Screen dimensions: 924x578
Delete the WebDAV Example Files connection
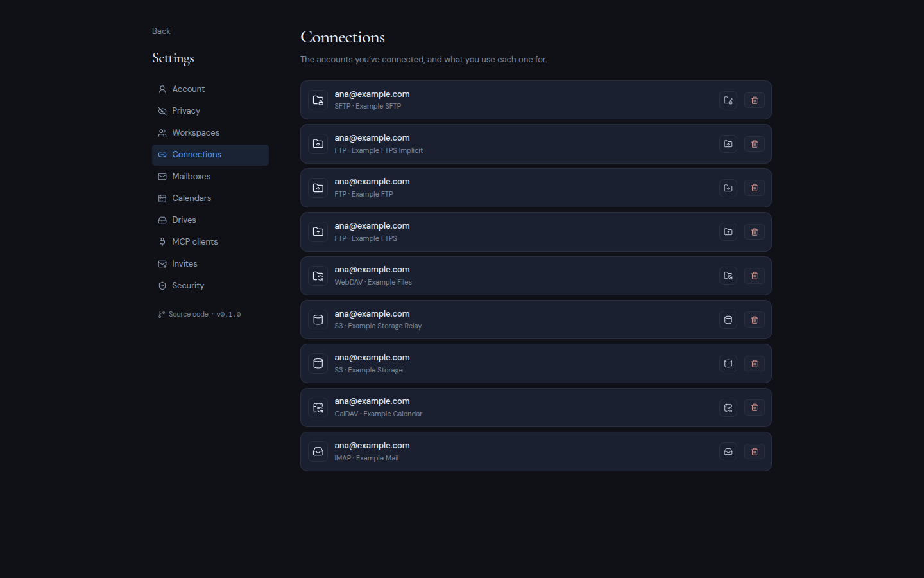point(754,276)
